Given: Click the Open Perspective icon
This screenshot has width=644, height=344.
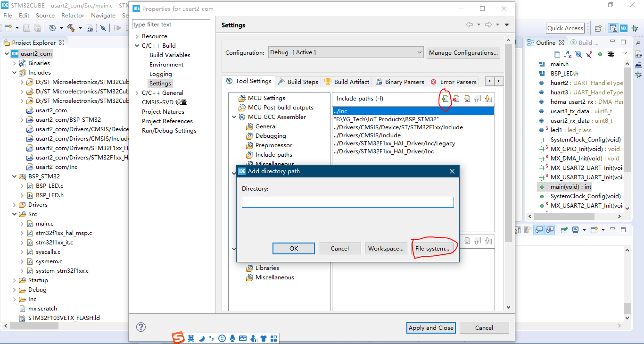Looking at the screenshot, I should (598, 28).
